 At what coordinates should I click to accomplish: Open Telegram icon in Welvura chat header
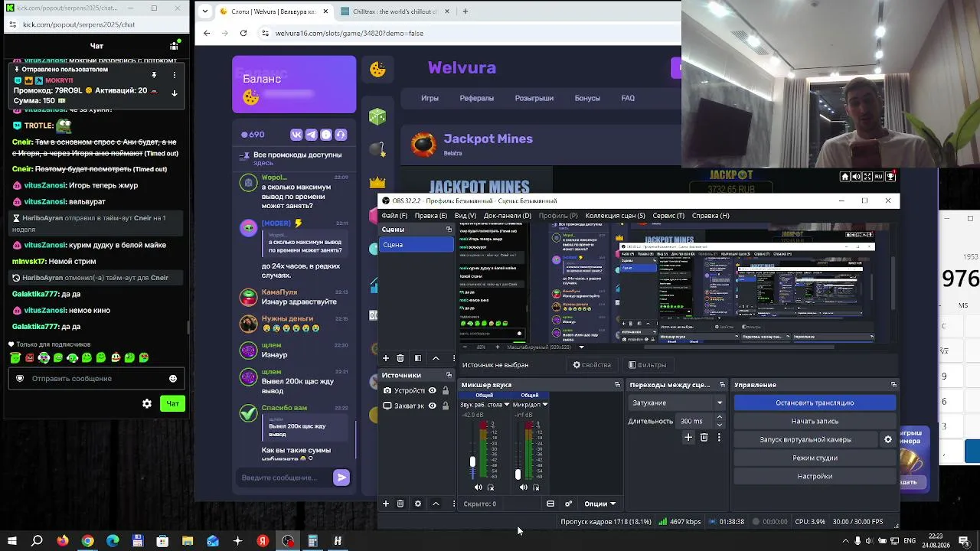(312, 135)
